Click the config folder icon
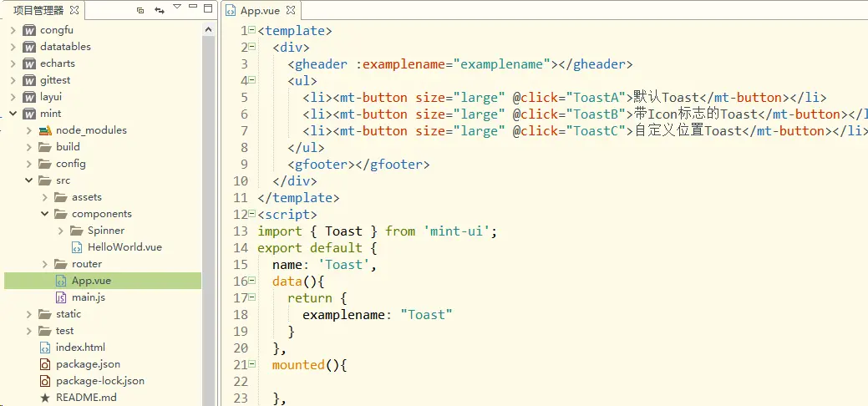Image resolution: width=868 pixels, height=406 pixels. click(x=45, y=164)
